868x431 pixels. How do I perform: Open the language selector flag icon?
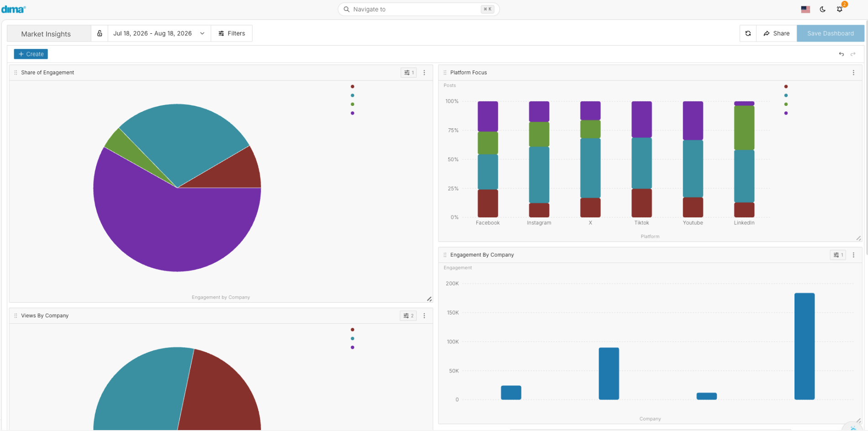pos(805,9)
